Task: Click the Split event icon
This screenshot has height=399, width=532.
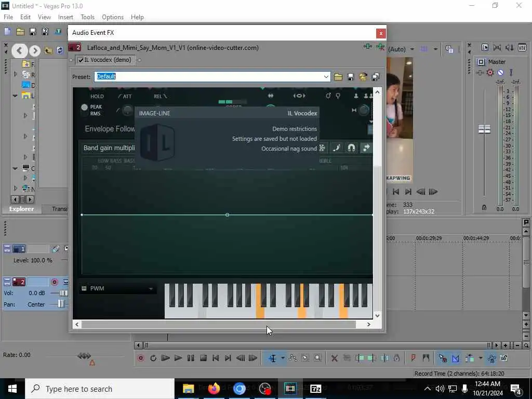Action: 384,358
